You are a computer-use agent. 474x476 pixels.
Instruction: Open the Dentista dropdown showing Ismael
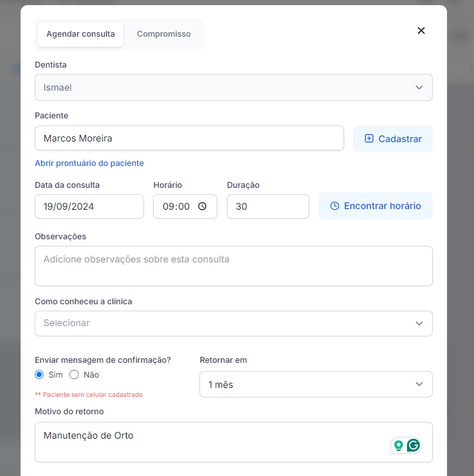pos(233,87)
